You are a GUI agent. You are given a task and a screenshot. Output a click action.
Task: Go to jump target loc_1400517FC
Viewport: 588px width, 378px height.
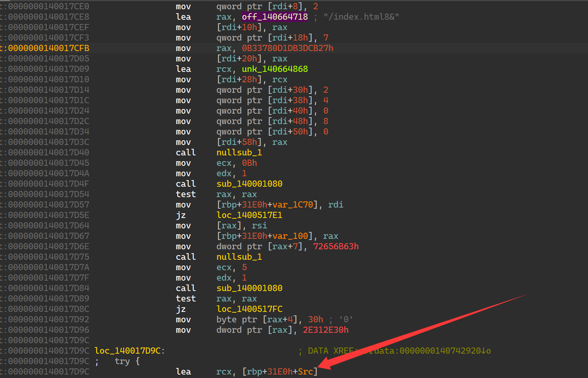point(249,309)
